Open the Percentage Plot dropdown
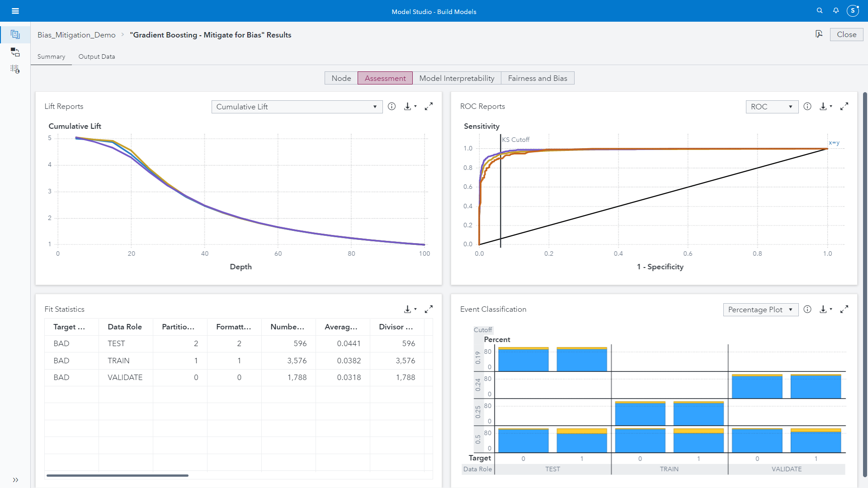The height and width of the screenshot is (488, 868). tap(760, 310)
